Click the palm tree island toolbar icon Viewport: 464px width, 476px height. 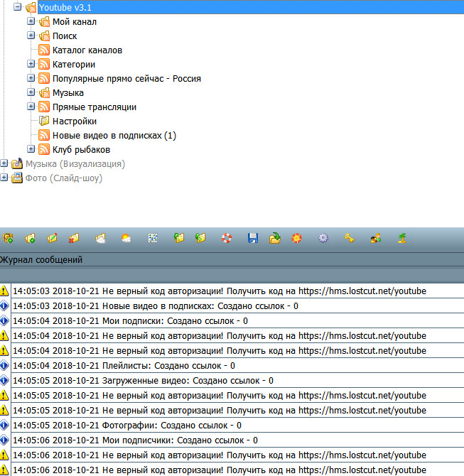tap(402, 239)
